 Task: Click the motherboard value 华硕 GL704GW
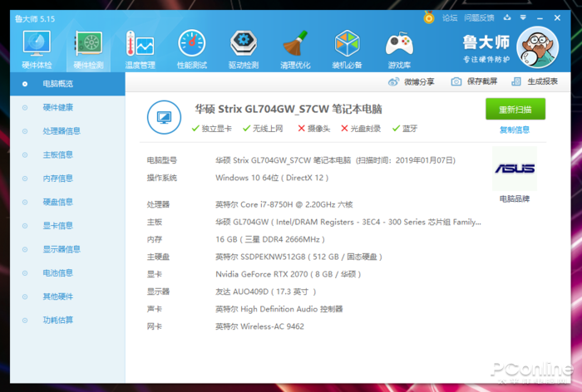click(x=348, y=222)
